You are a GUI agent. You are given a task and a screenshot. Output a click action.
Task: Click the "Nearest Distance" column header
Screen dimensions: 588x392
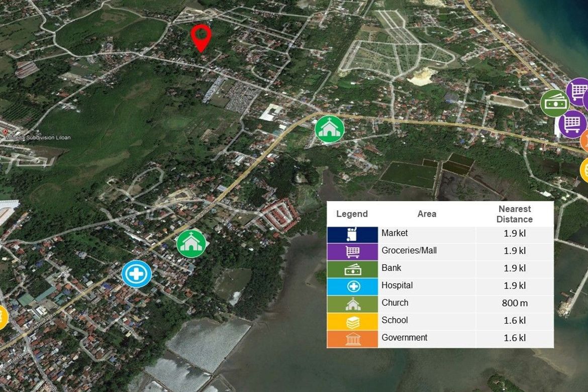pos(515,214)
